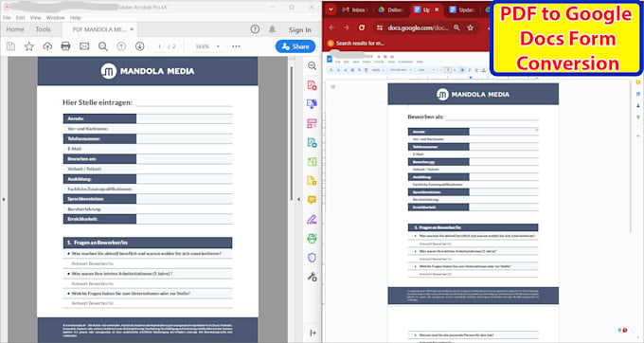Open Organize Pages tool in Acrobat side pane
The width and height of the screenshot is (644, 343).
(x=313, y=123)
